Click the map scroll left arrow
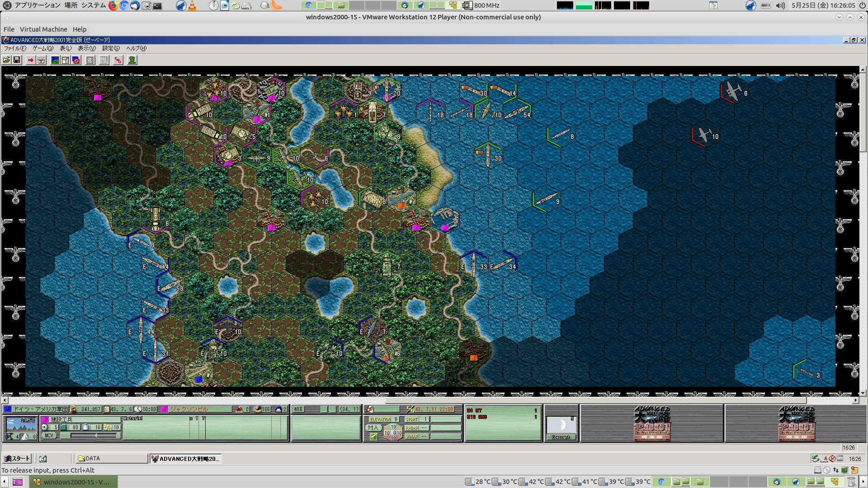 click(5, 400)
